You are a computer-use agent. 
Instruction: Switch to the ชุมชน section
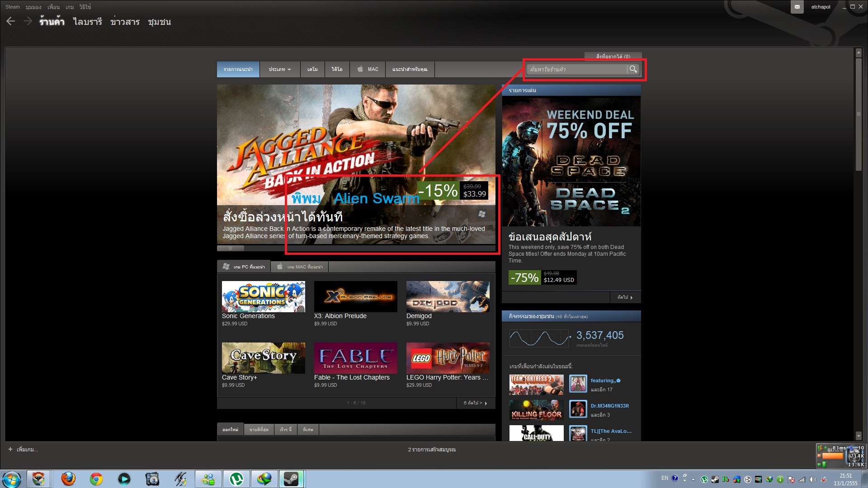159,22
